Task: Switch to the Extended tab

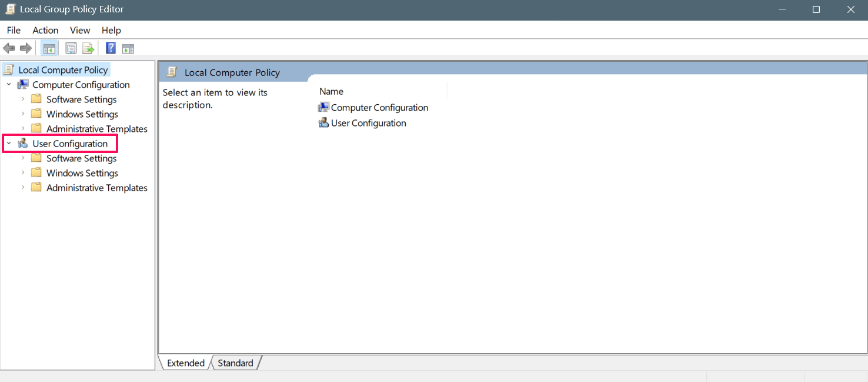Action: [186, 363]
